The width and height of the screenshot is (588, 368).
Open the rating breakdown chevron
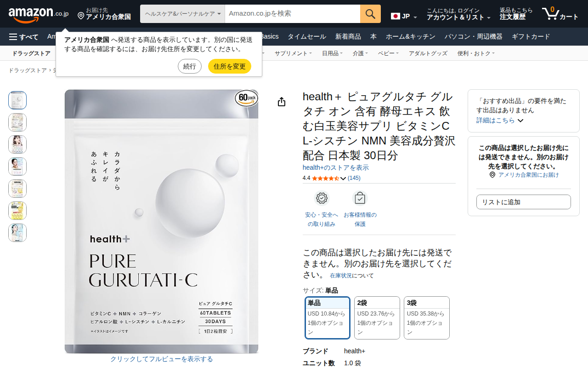tap(343, 178)
